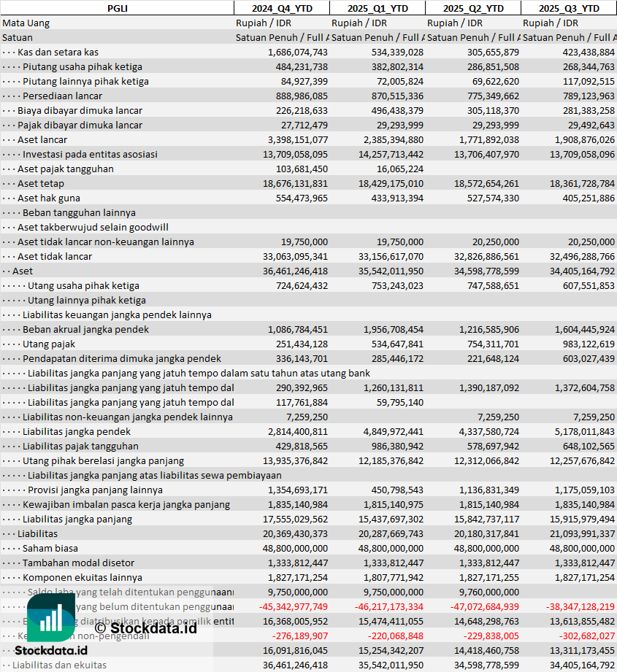The image size is (617, 672).
Task: Click Kas value 1,686,074,743
Action: pos(298,52)
